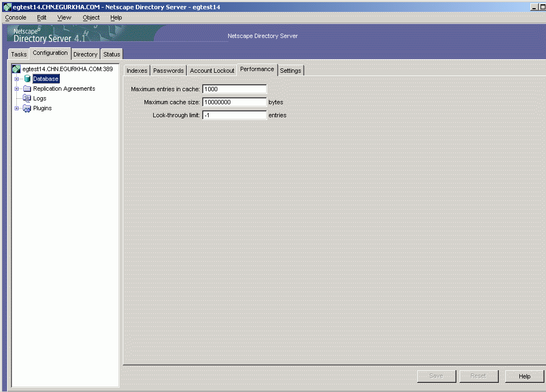Click the Look-through limit field
Image resolution: width=546 pixels, height=392 pixels.
click(234, 115)
